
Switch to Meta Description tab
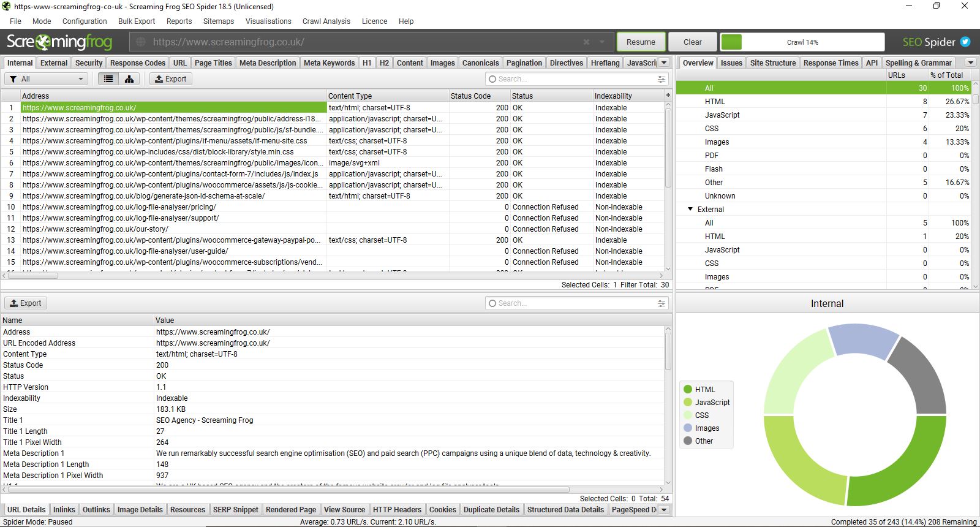(x=268, y=63)
